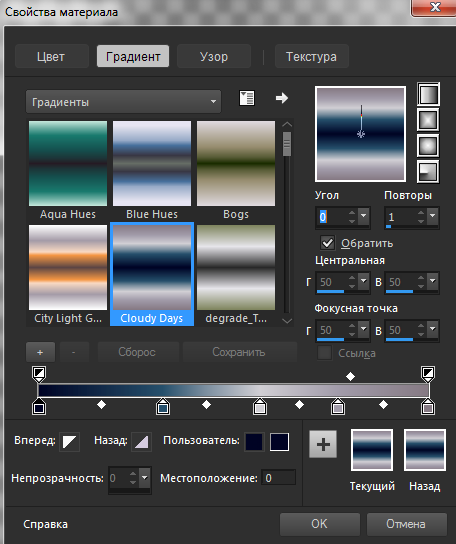The image size is (456, 544).
Task: Click the plus icon to add to palette
Action: coord(323,444)
